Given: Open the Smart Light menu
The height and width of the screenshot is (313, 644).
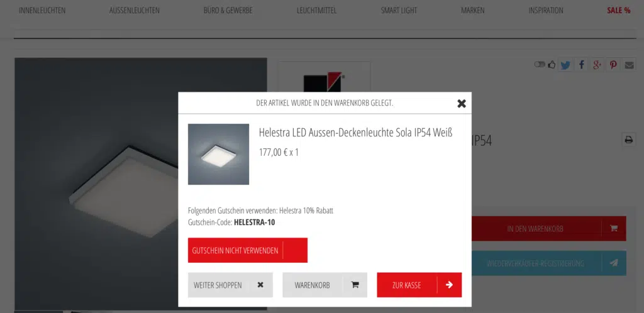Looking at the screenshot, I should pos(399,11).
